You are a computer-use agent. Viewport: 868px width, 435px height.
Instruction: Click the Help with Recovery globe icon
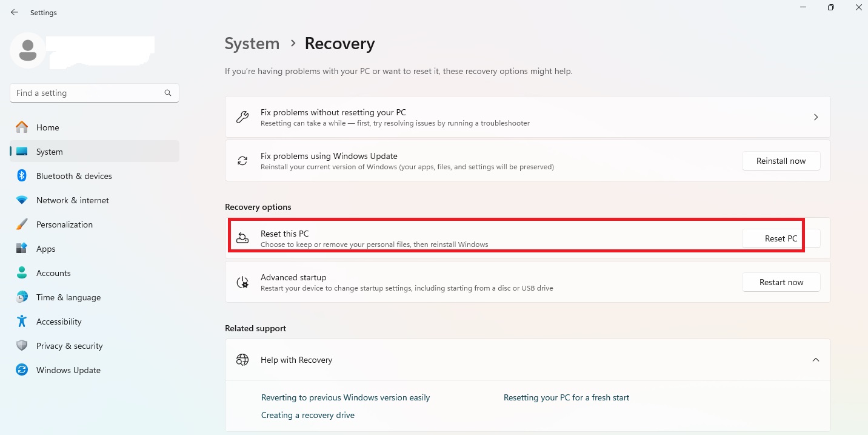[x=242, y=360]
